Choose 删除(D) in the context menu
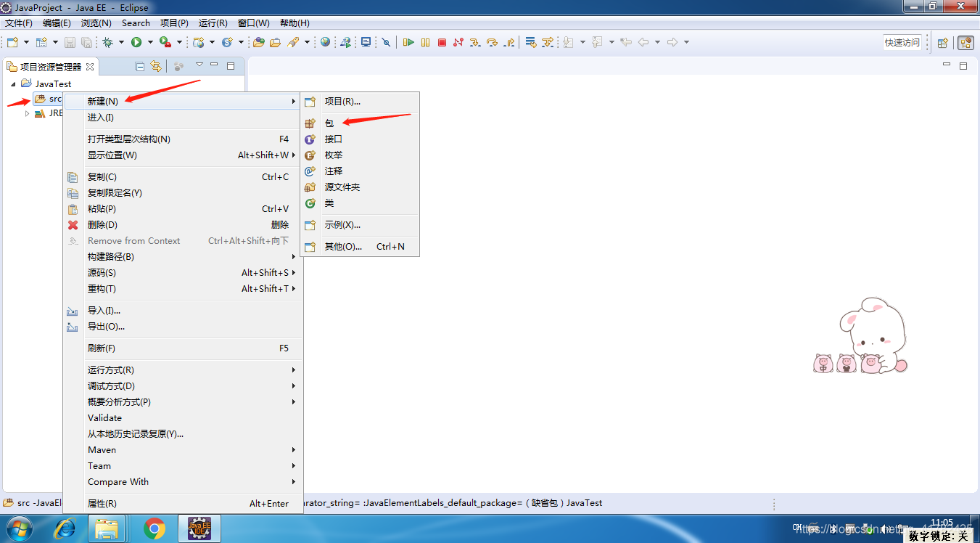The width and height of the screenshot is (980, 543). (183, 225)
